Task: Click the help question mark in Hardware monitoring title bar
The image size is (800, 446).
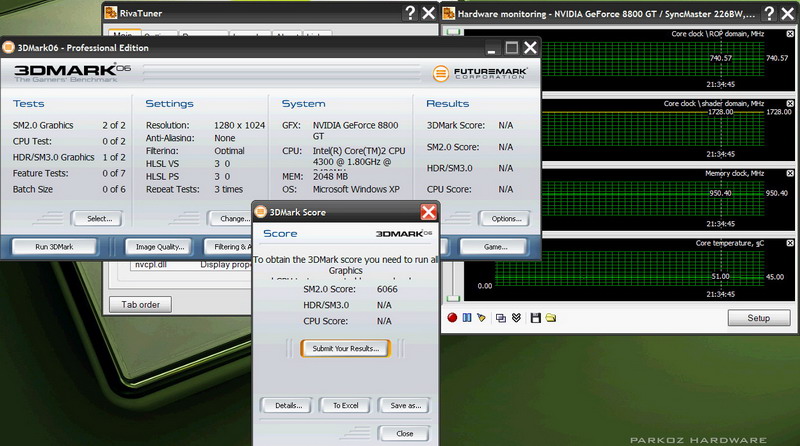Action: click(x=769, y=13)
